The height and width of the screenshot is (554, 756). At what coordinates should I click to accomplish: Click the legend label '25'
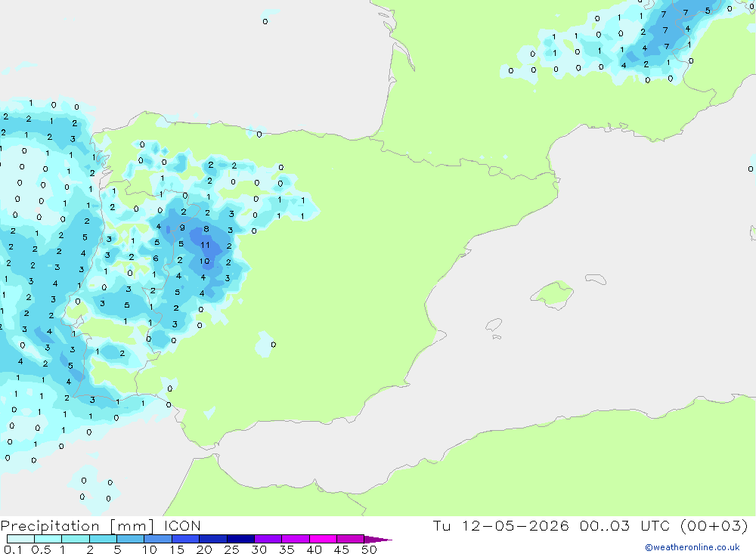point(231,549)
